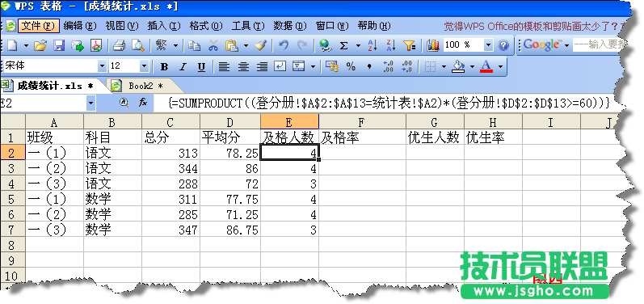Viewport: 644px width, 304px height.
Task: Open help with the question mark icon
Action: tap(503, 45)
